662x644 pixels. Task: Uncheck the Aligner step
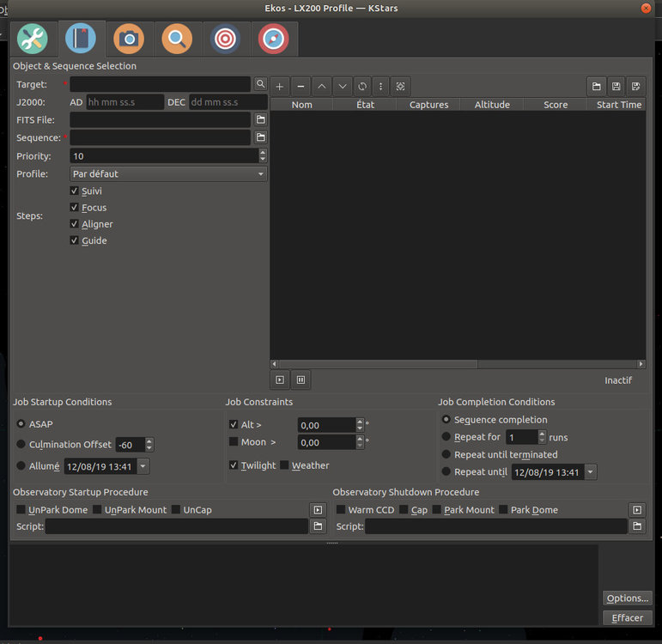point(75,224)
